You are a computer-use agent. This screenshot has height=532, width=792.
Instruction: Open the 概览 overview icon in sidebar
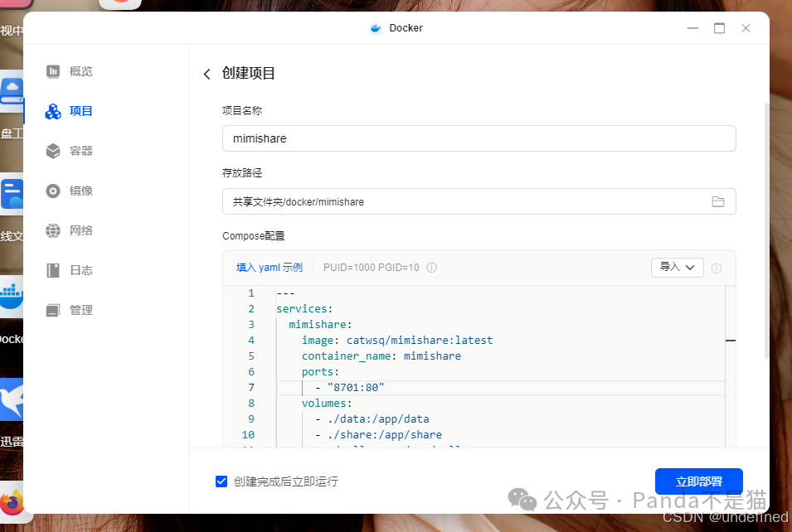[x=53, y=71]
